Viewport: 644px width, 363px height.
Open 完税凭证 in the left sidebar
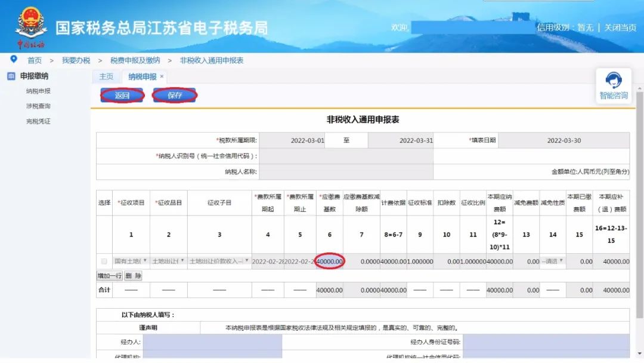(38, 121)
